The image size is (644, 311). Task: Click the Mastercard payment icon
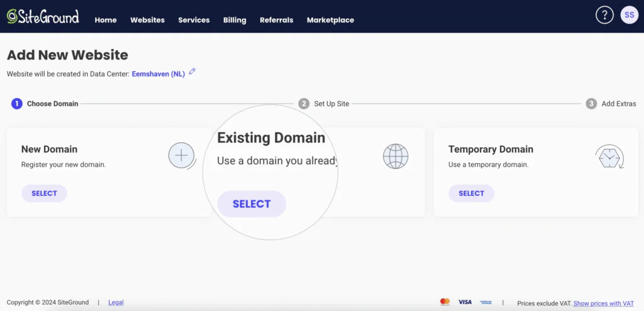point(445,302)
